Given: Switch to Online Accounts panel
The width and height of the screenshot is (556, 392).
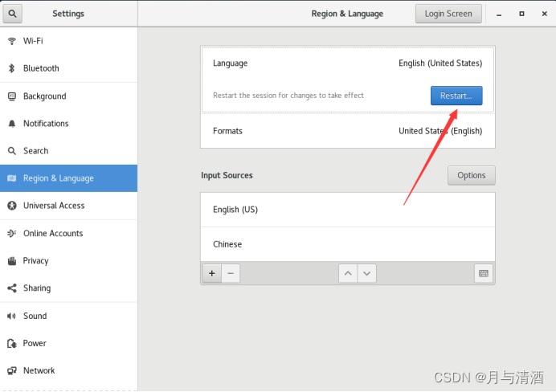Looking at the screenshot, I should point(69,233).
